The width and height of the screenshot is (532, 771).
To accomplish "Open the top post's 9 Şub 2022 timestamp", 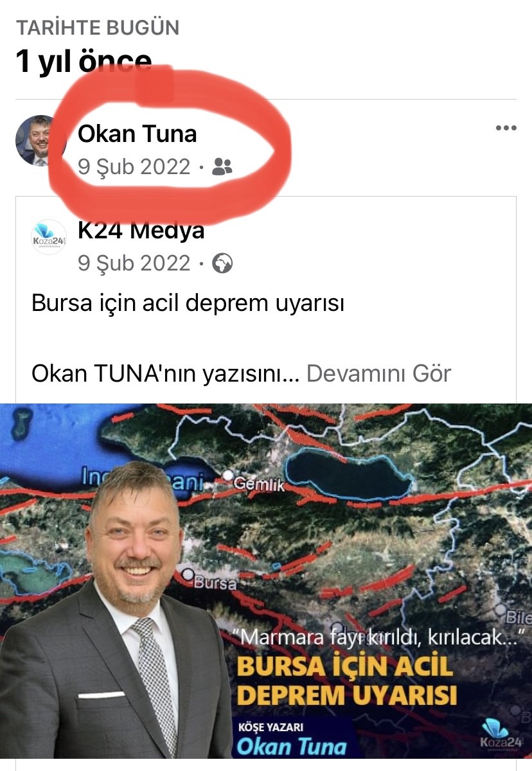I will [x=134, y=167].
